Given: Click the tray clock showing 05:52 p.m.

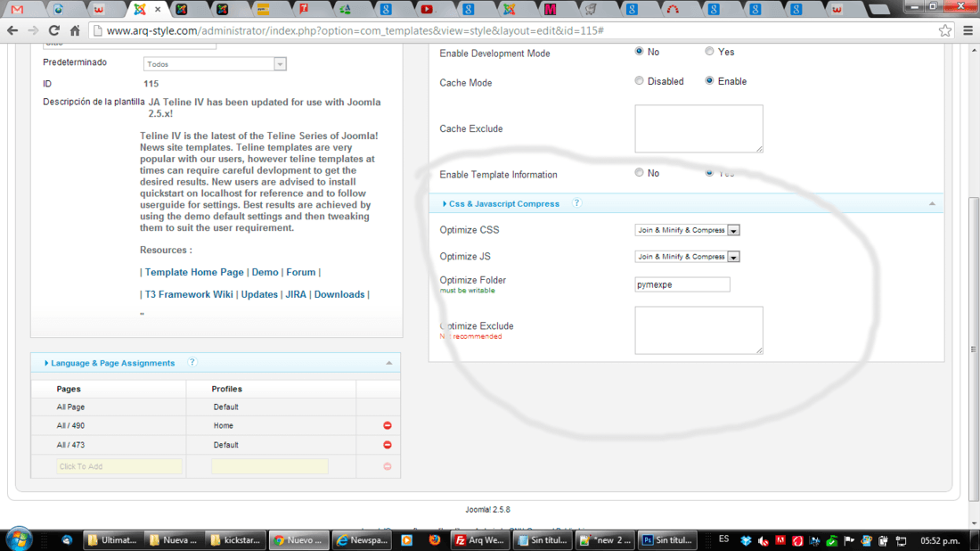Looking at the screenshot, I should click(939, 540).
